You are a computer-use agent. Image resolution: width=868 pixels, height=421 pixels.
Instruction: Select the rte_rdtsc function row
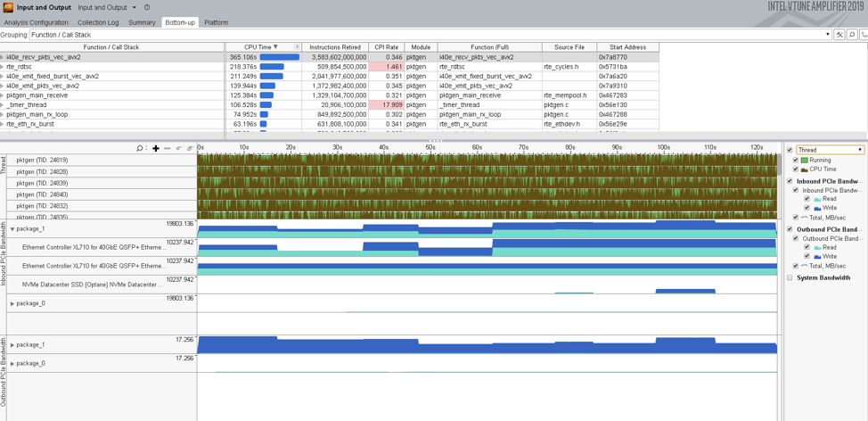pos(20,67)
